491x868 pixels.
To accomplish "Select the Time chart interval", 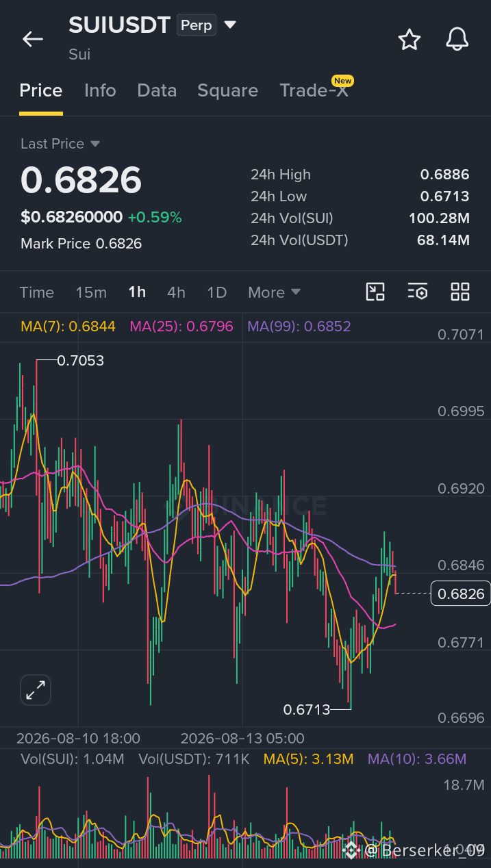I will point(37,292).
